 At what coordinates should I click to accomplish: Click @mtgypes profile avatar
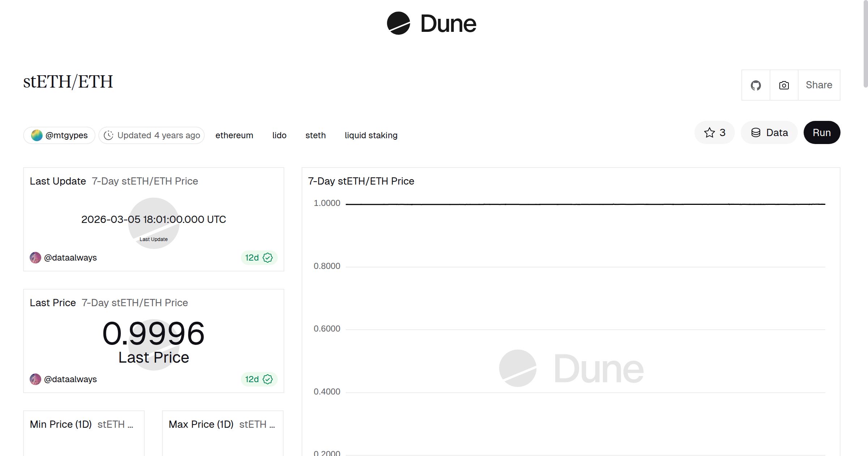point(37,135)
